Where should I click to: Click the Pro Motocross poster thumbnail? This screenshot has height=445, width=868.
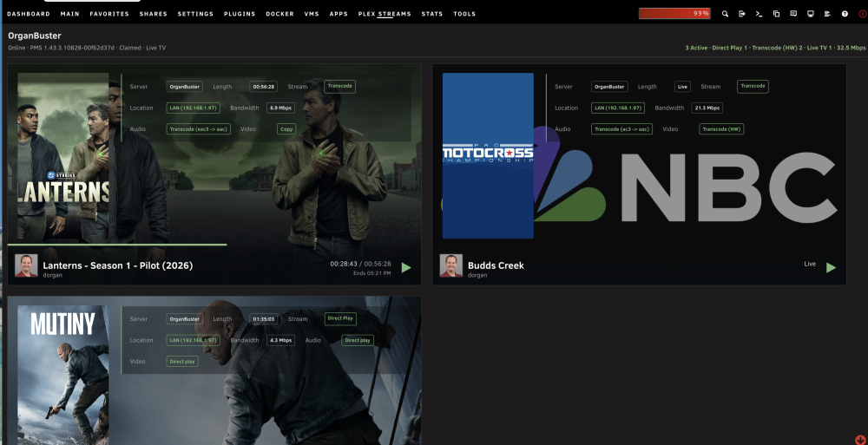(488, 155)
